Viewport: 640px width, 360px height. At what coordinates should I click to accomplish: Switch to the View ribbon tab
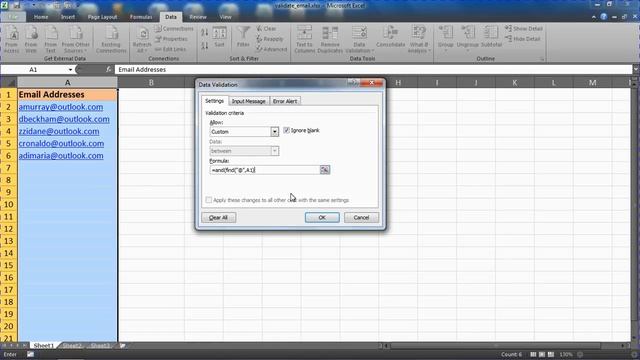pyautogui.click(x=225, y=17)
